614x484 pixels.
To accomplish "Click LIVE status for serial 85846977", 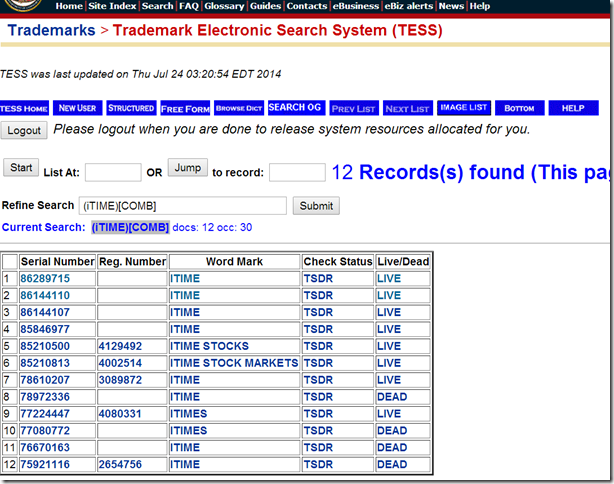I will coord(389,329).
